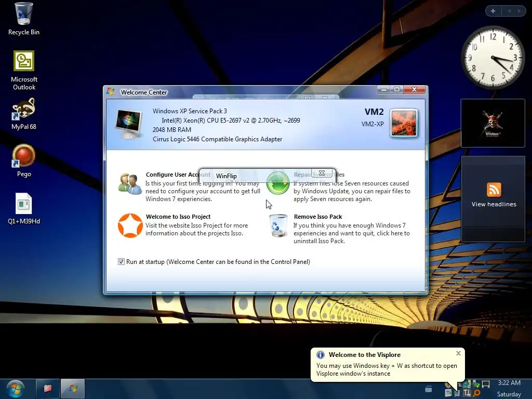Minimize the Welcome Center window
This screenshot has width=532, height=399.
tap(384, 89)
